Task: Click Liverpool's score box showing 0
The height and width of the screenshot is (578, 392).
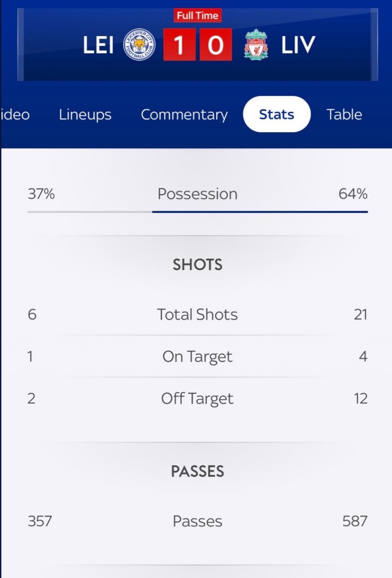Action: 215,45
